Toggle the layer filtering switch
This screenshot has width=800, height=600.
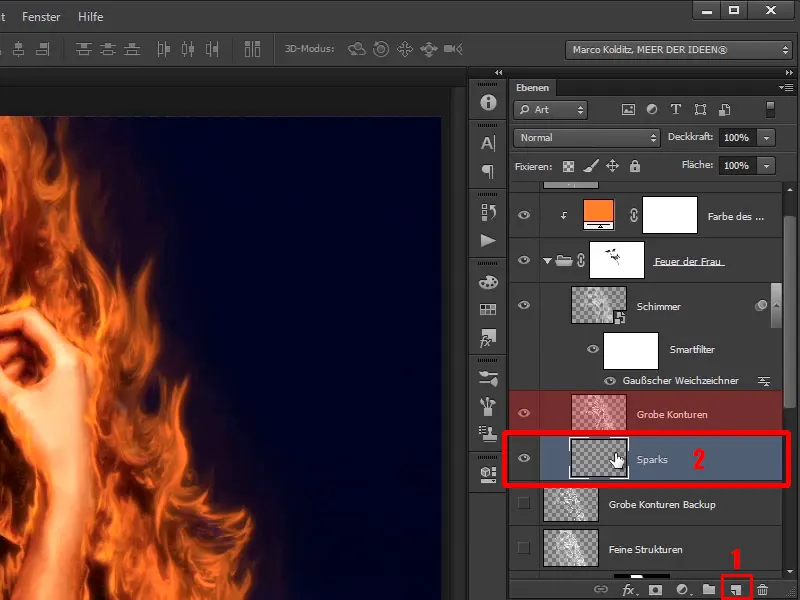click(770, 110)
